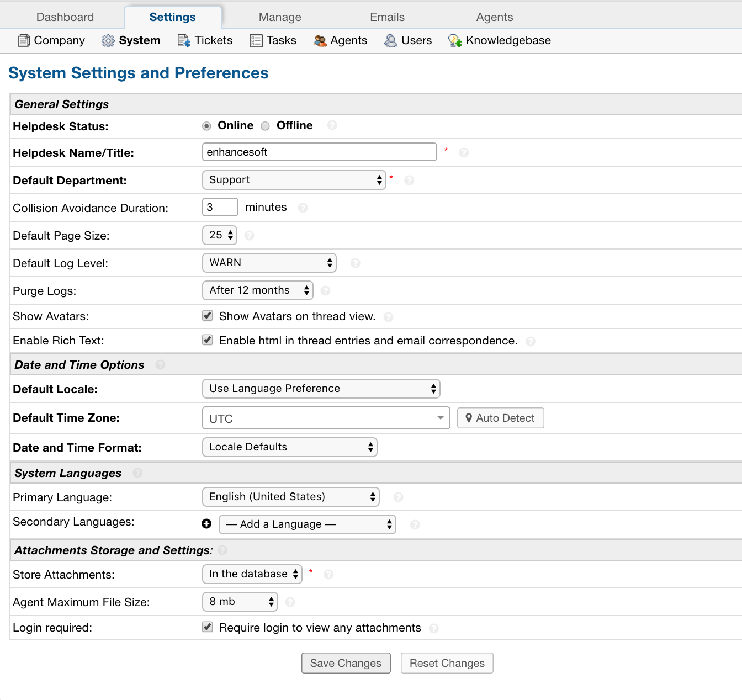Open Tickets settings via its icon
The height and width of the screenshot is (700, 742).
(184, 41)
